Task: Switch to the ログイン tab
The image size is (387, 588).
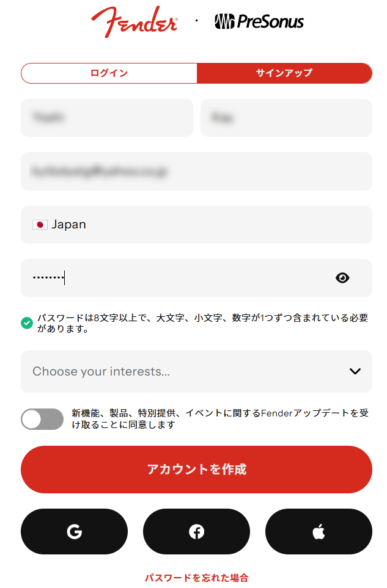Action: tap(109, 73)
